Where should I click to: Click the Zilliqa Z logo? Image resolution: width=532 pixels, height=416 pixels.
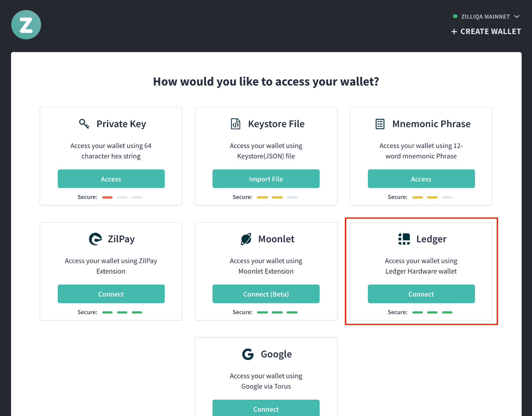pyautogui.click(x=26, y=25)
